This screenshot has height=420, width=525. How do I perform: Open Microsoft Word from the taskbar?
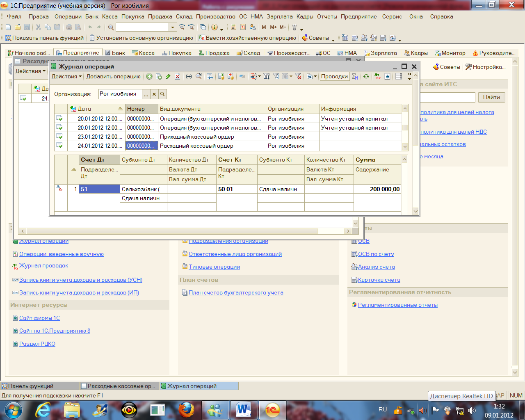pos(244,410)
